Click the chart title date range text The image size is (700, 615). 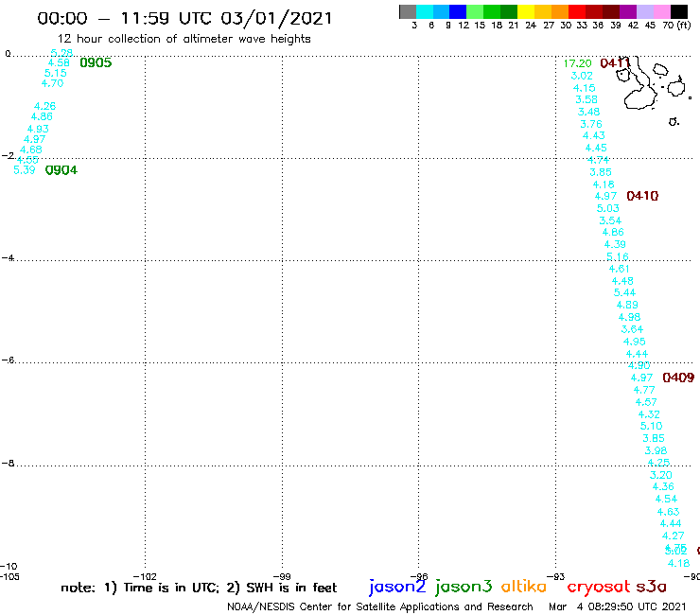click(184, 18)
